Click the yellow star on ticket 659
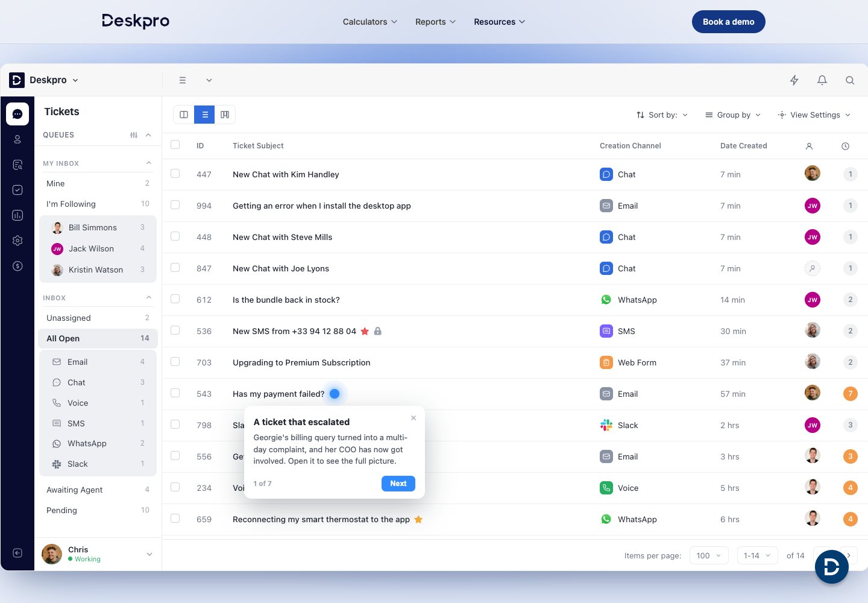This screenshot has height=603, width=868. pos(418,519)
